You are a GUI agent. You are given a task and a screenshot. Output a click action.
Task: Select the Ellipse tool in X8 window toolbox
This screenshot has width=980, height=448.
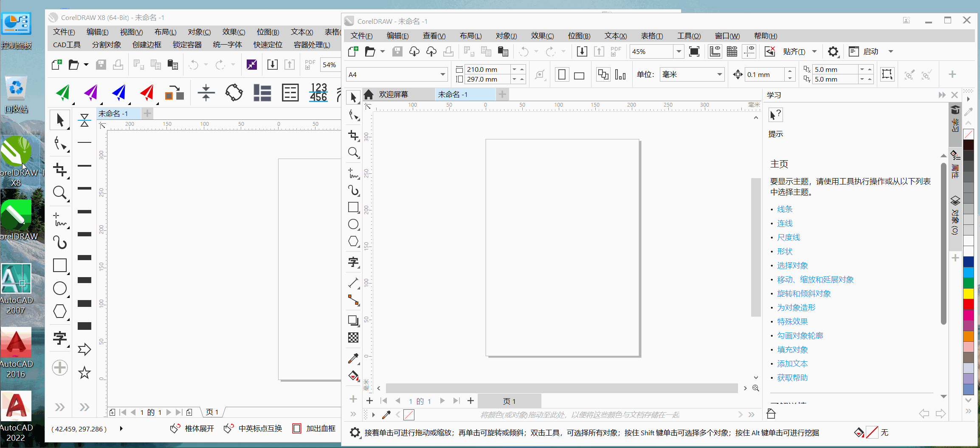coord(60,288)
